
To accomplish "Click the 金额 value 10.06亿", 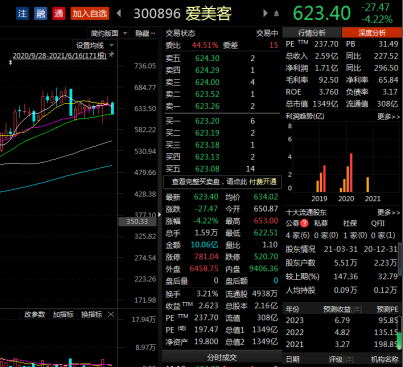I will [204, 245].
